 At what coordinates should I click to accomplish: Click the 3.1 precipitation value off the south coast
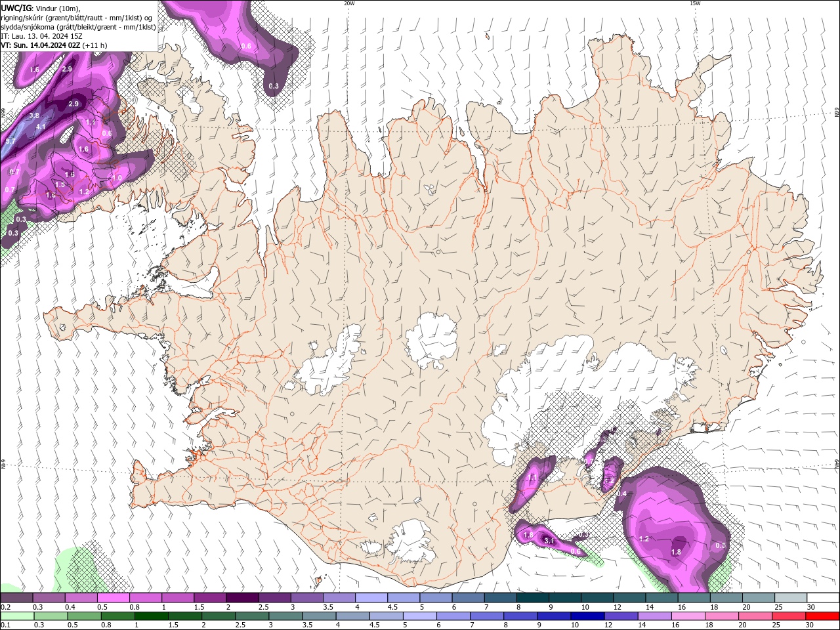pyautogui.click(x=550, y=541)
